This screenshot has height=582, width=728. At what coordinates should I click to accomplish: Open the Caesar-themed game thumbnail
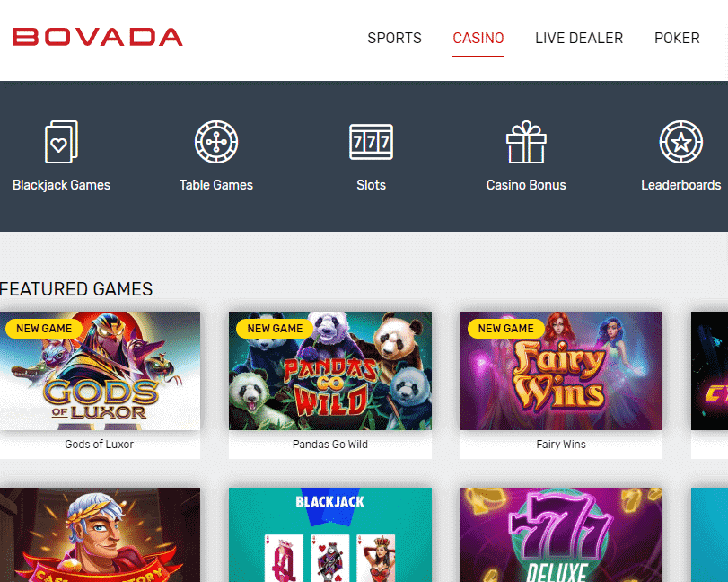coord(100,534)
